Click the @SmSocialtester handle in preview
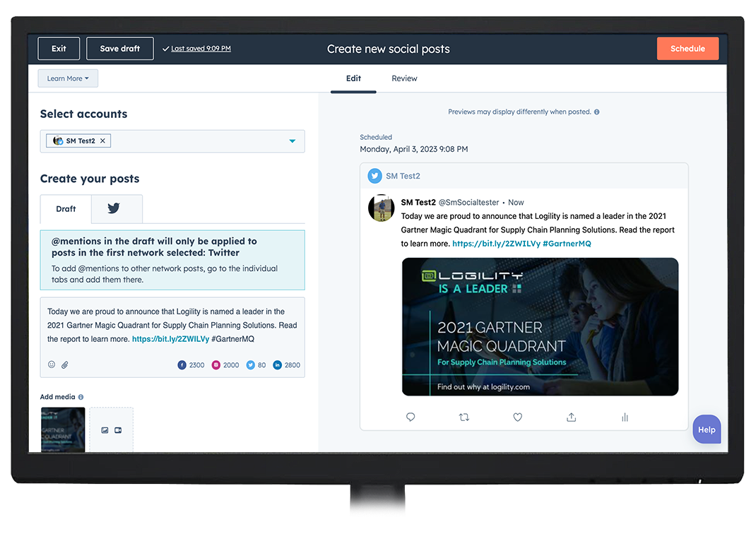This screenshot has height=534, width=756. click(468, 203)
